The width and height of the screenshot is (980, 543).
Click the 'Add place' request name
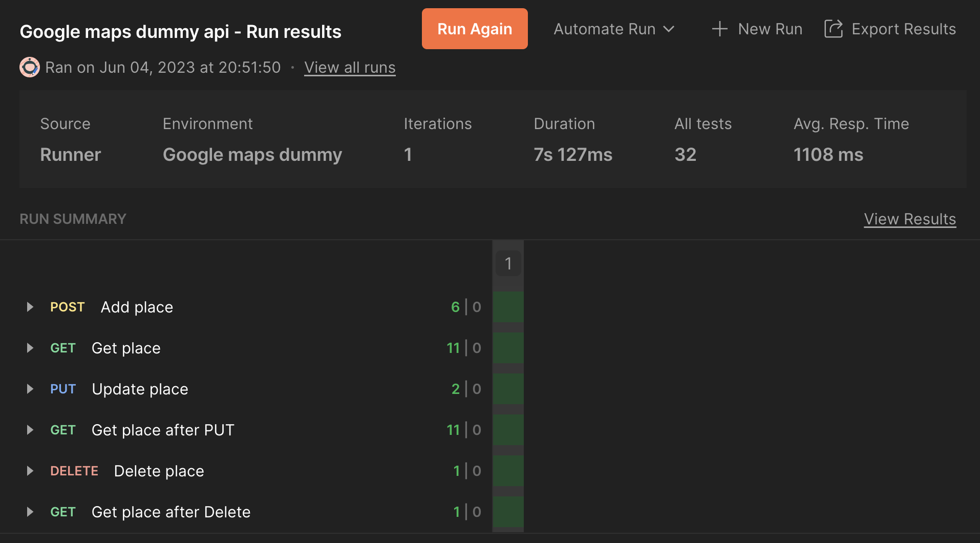coord(137,307)
